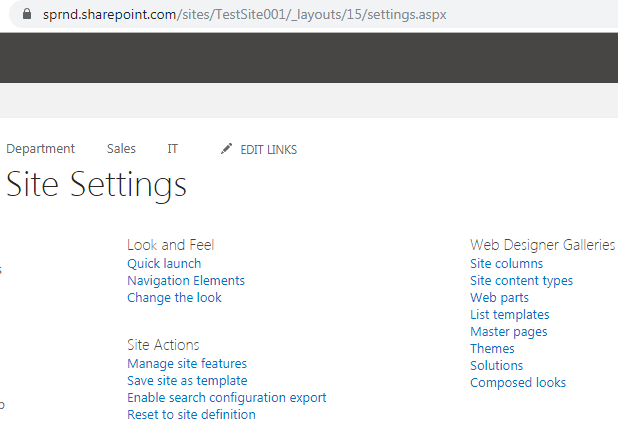Click the pencil icon beside EDIT LINKS

[x=226, y=149]
